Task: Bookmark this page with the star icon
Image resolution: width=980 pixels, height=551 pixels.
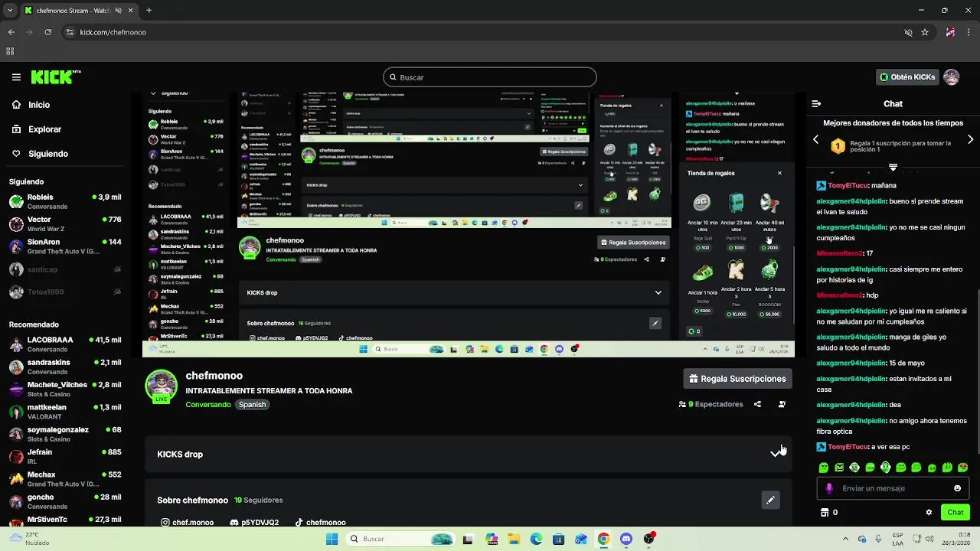Action: click(925, 32)
